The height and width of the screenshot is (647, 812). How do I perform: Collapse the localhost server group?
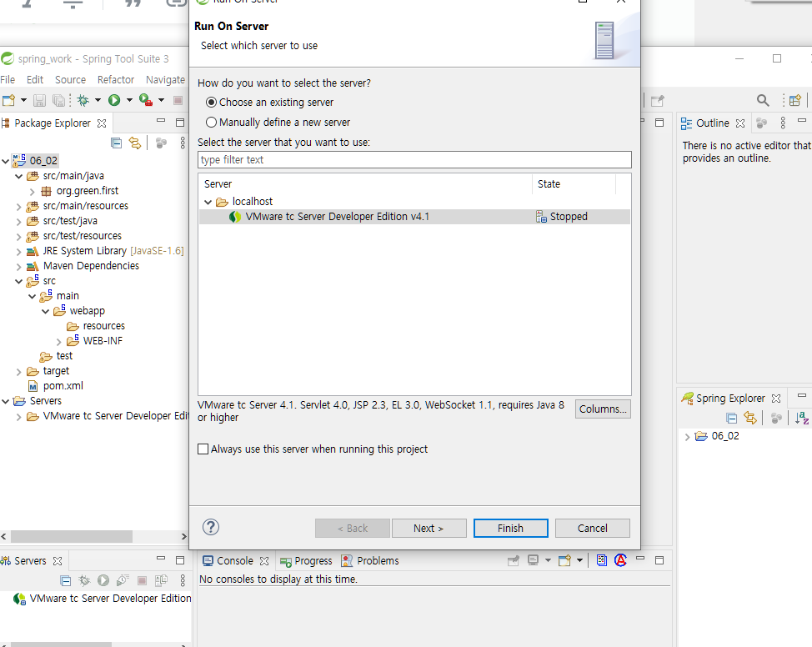click(x=208, y=202)
